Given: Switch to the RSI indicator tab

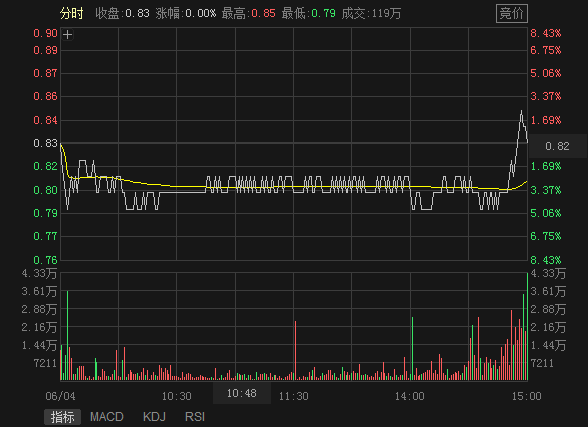Looking at the screenshot, I should 195,417.
